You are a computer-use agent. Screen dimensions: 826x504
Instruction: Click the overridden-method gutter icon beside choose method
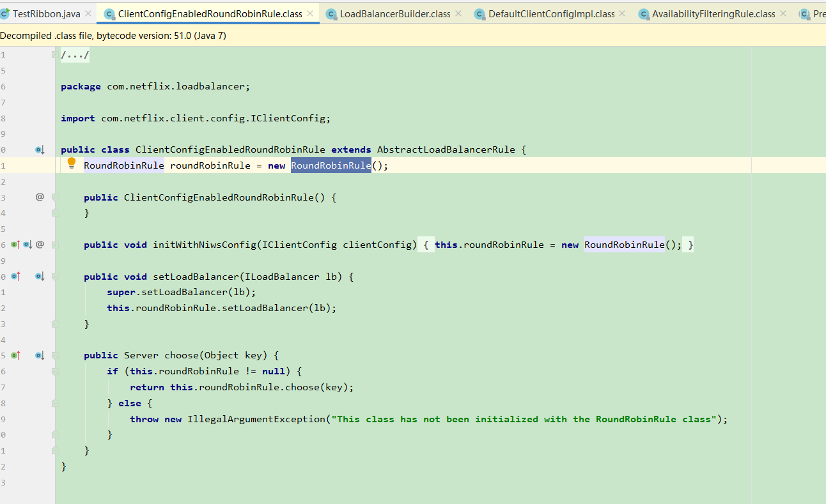point(40,355)
